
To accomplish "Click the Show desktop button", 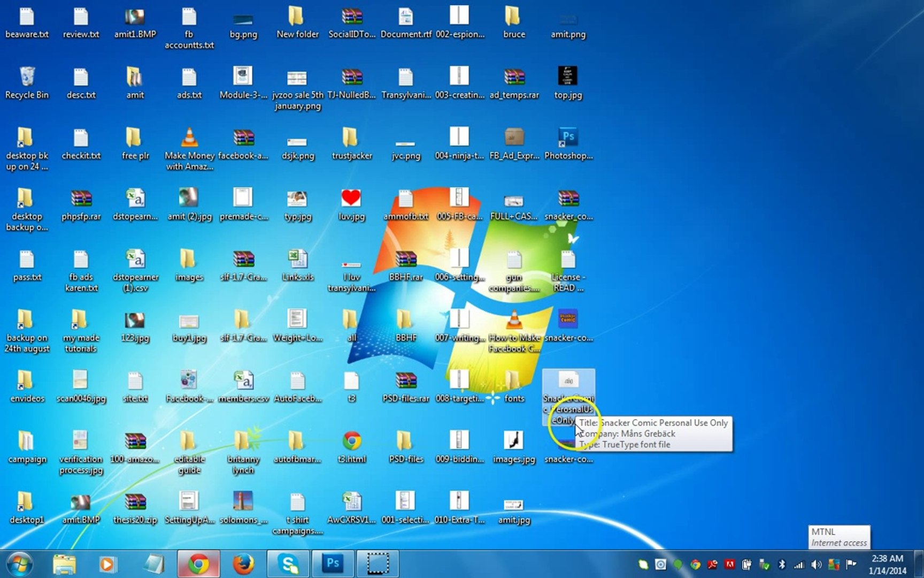I will click(919, 564).
